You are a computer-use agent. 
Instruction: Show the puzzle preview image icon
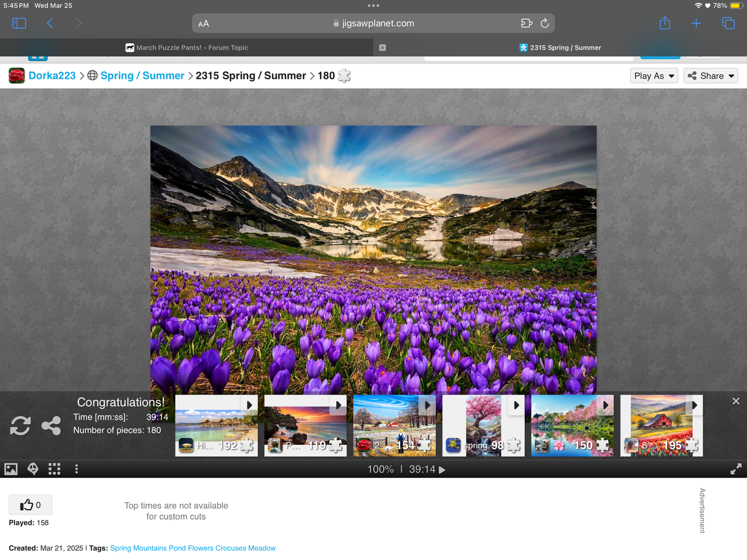tap(11, 469)
